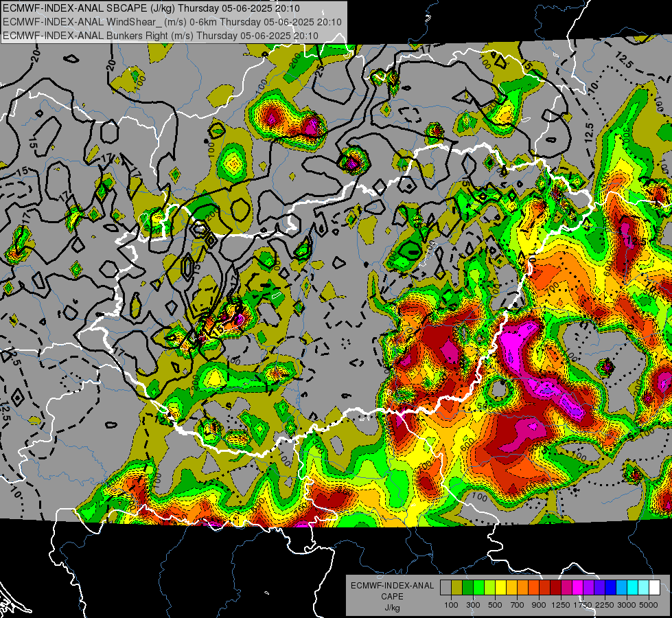672x618 pixels.
Task: Pick the yellow-green legend swatch before 500
Action: pos(489,588)
